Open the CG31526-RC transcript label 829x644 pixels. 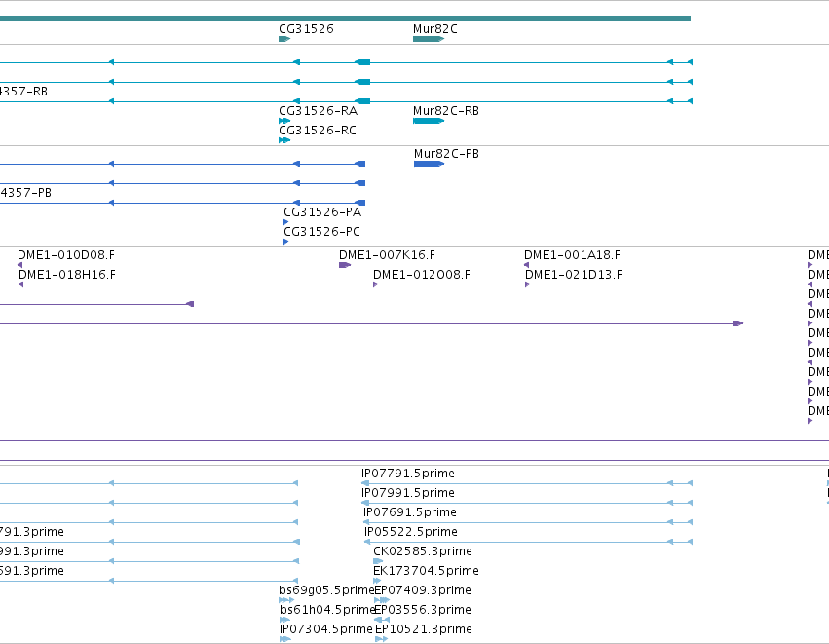pyautogui.click(x=318, y=131)
